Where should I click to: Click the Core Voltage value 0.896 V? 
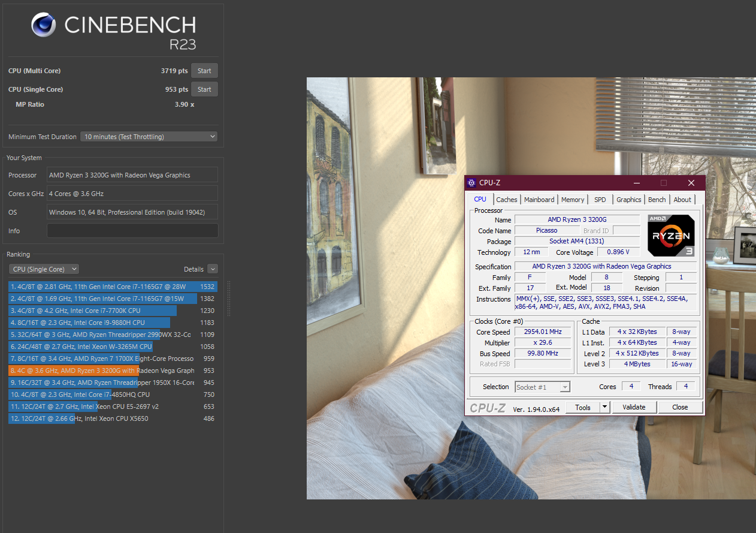click(618, 252)
